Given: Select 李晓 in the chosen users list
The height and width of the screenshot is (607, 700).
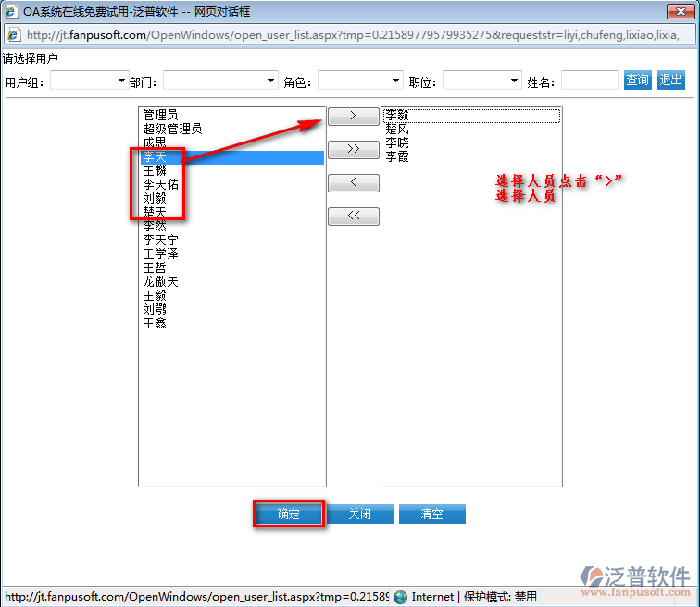Looking at the screenshot, I should click(x=471, y=142).
